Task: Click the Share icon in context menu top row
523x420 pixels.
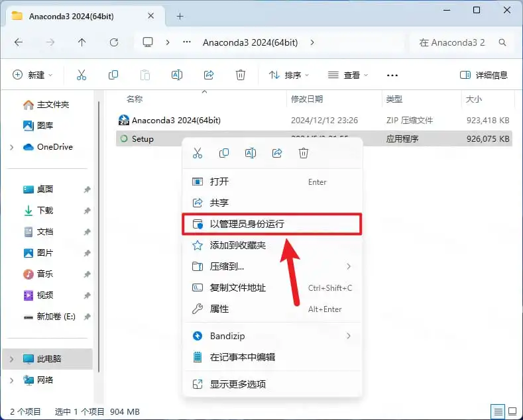Action: [277, 153]
